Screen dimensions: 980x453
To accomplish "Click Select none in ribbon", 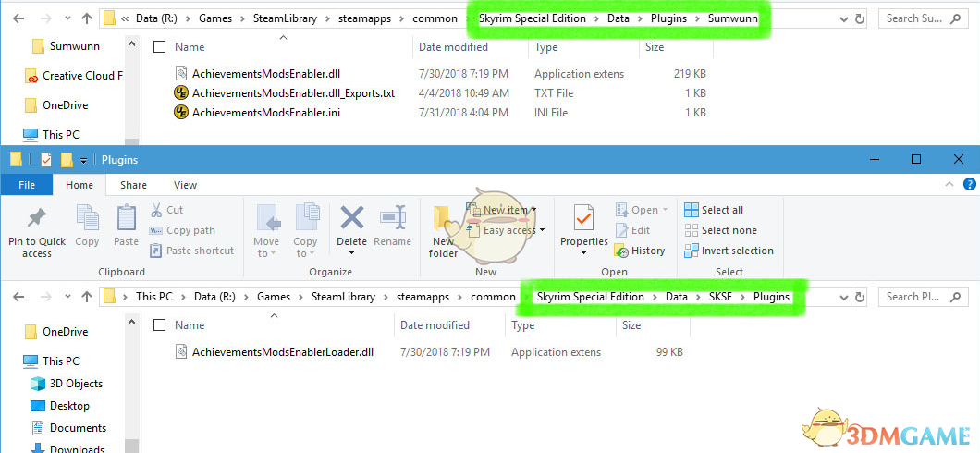I will 720,230.
